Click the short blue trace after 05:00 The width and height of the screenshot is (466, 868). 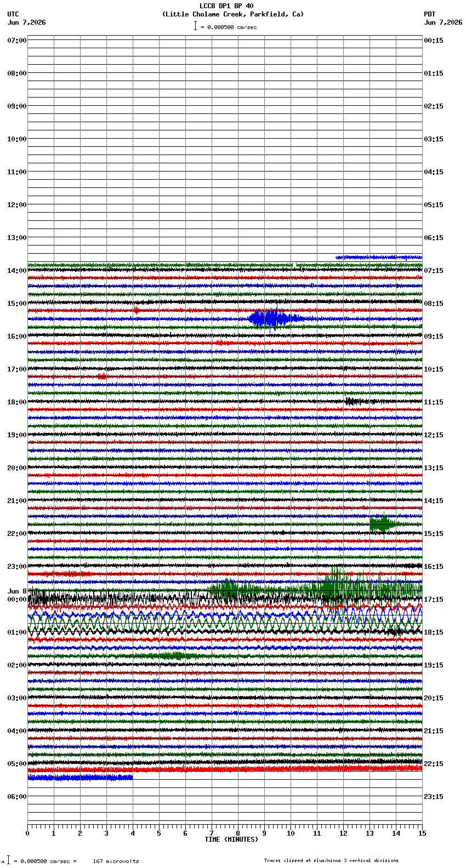click(80, 777)
